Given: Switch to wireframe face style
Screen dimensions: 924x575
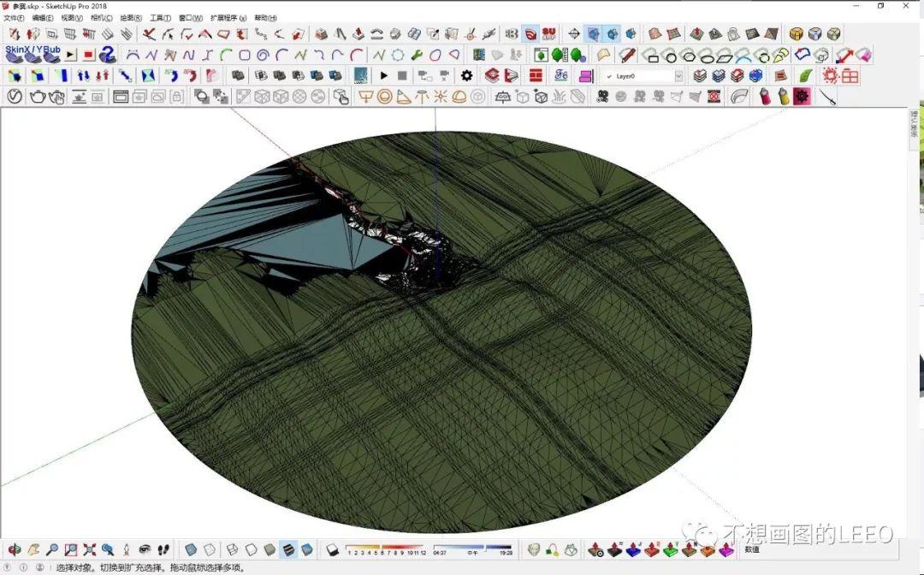Looking at the screenshot, I should point(232,550).
